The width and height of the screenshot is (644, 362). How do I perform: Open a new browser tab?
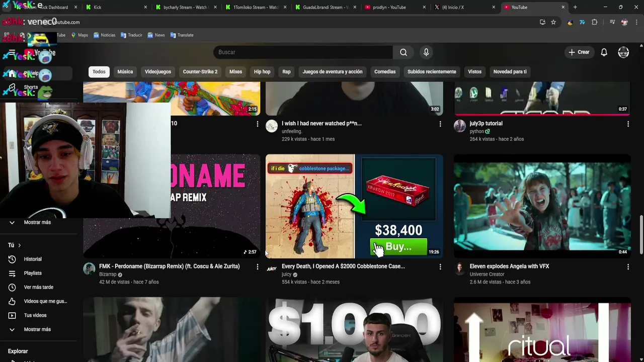click(575, 7)
